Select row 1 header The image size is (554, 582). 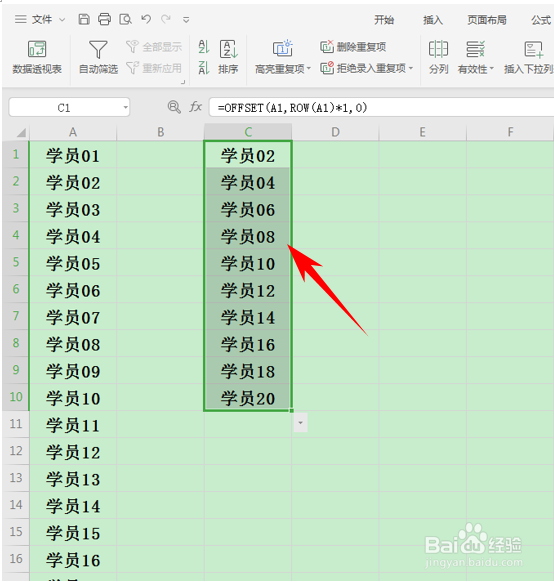click(16, 154)
